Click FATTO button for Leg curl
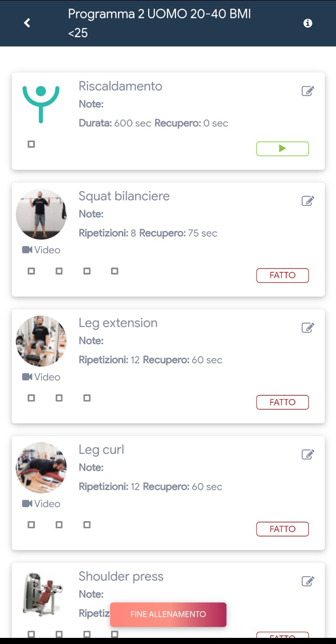This screenshot has width=336, height=644. [x=282, y=529]
